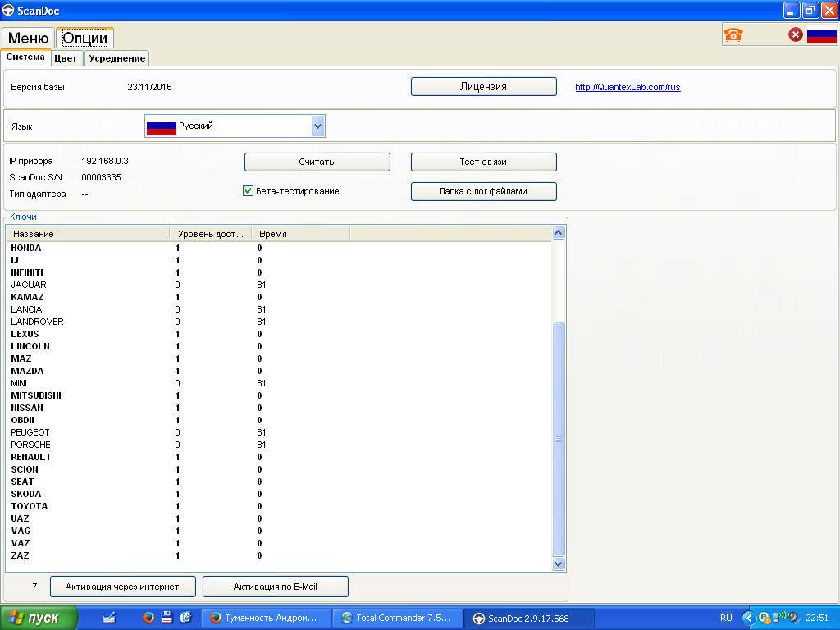Switch to the Система subtab
Screen dimensions: 840x630
pyautogui.click(x=25, y=57)
